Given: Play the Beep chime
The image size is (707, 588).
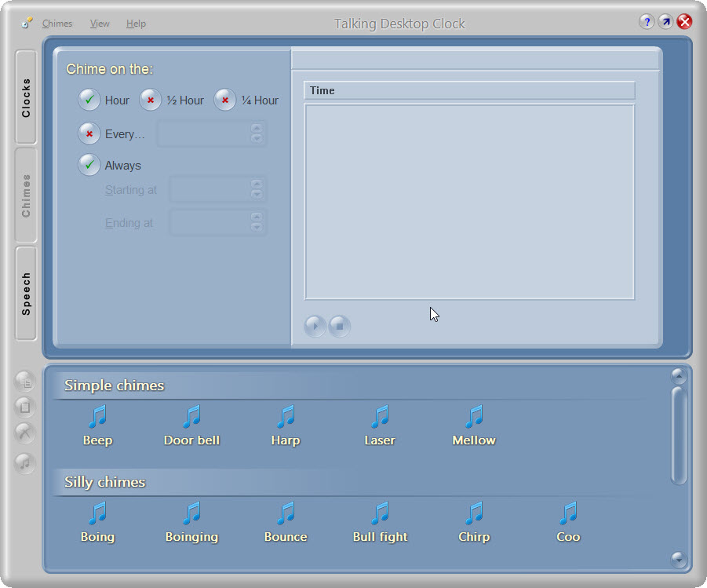Looking at the screenshot, I should pos(98,425).
